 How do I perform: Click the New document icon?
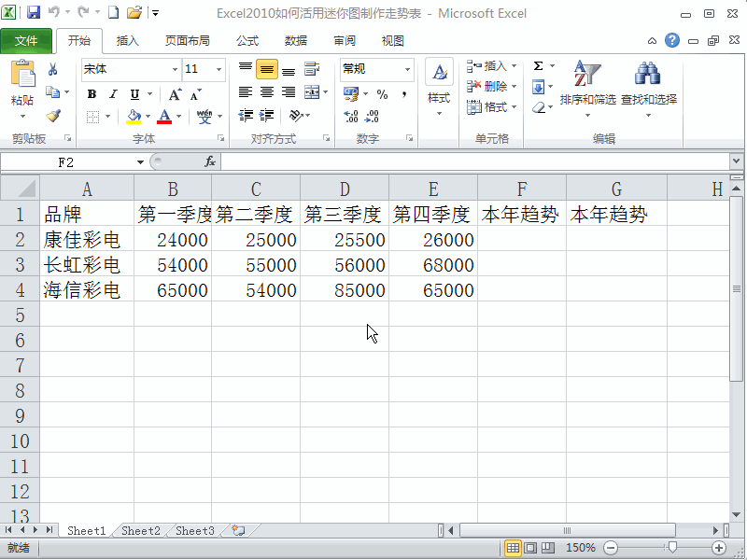pos(113,13)
